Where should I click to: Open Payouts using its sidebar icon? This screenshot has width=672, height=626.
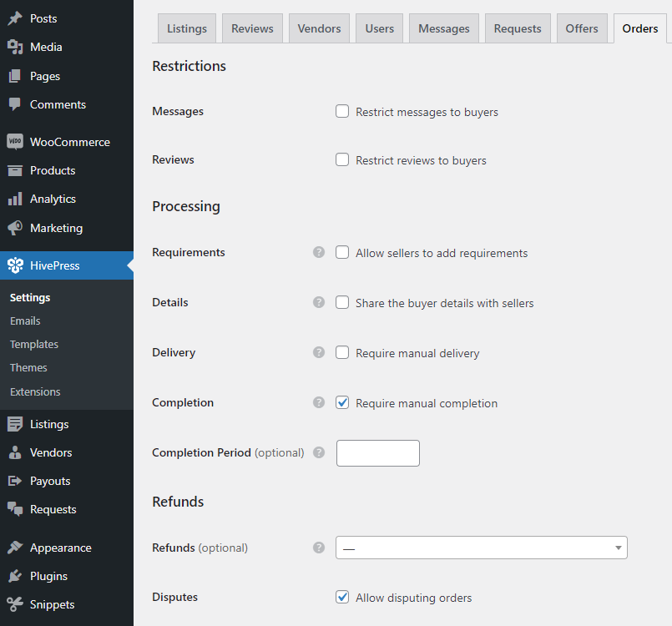(15, 481)
